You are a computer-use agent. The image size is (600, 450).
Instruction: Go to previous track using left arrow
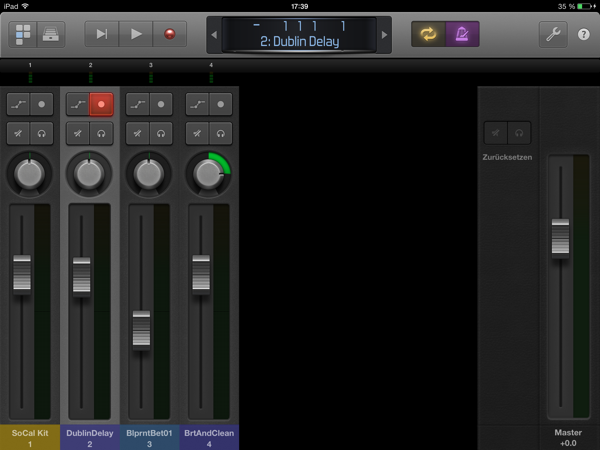click(212, 34)
